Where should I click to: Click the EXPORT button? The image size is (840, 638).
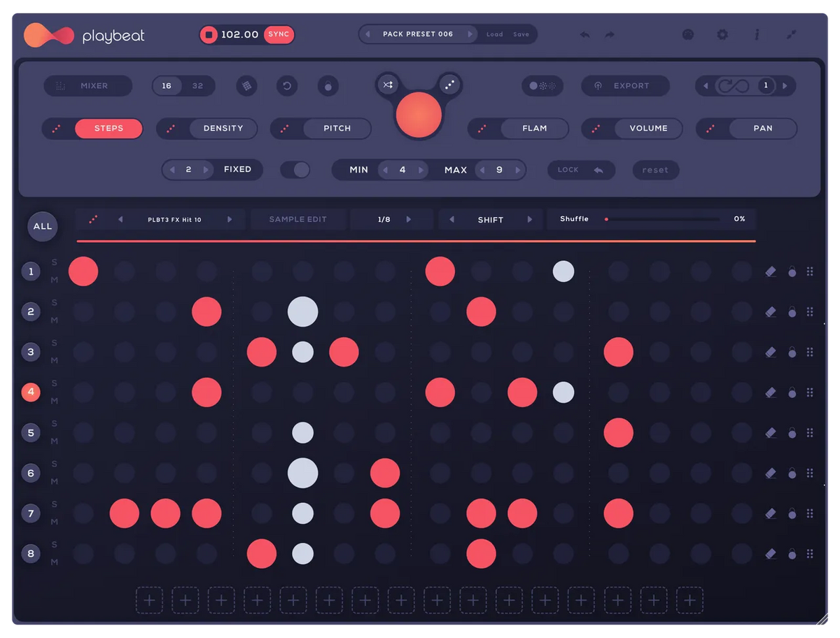coord(625,86)
